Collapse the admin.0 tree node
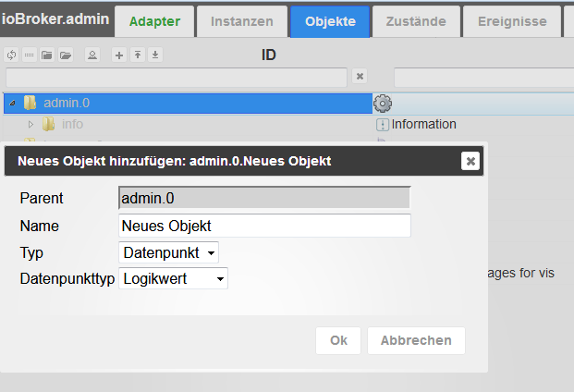Viewport: 574px width, 392px height. (12, 104)
